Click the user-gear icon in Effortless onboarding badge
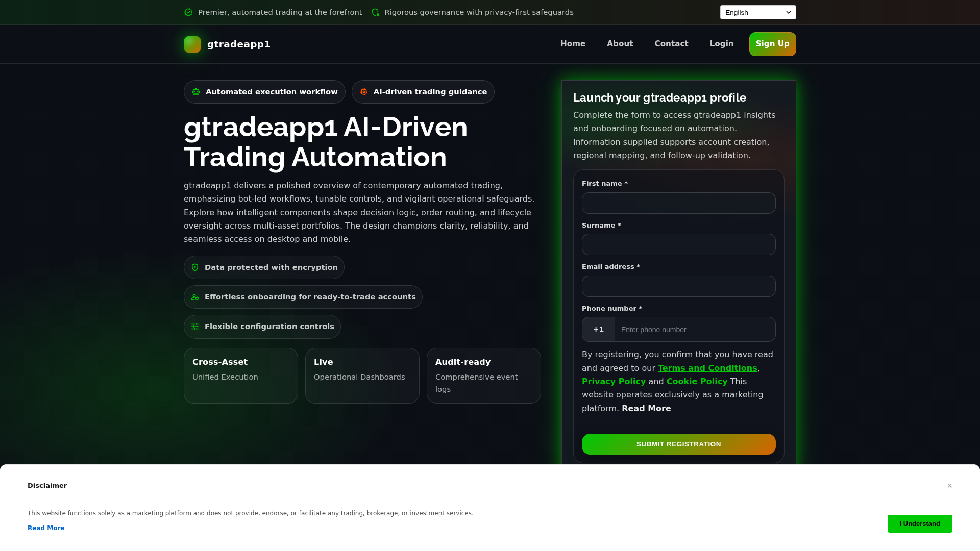 [195, 297]
